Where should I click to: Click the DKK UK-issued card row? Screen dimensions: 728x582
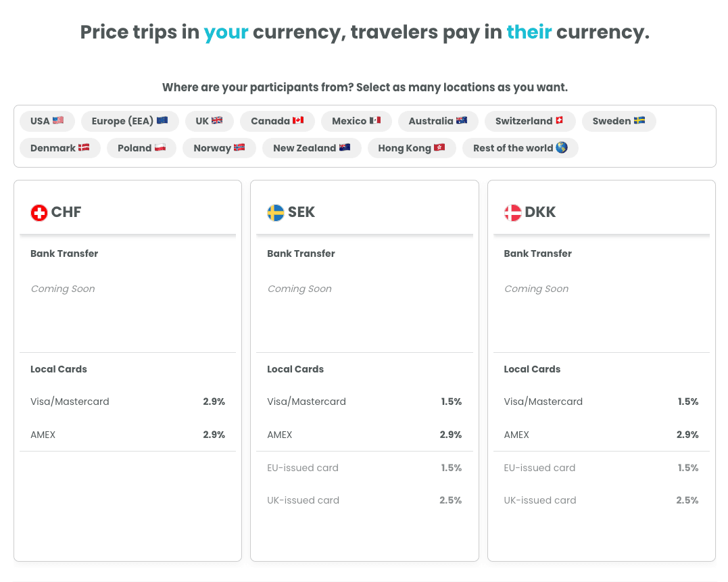point(601,500)
